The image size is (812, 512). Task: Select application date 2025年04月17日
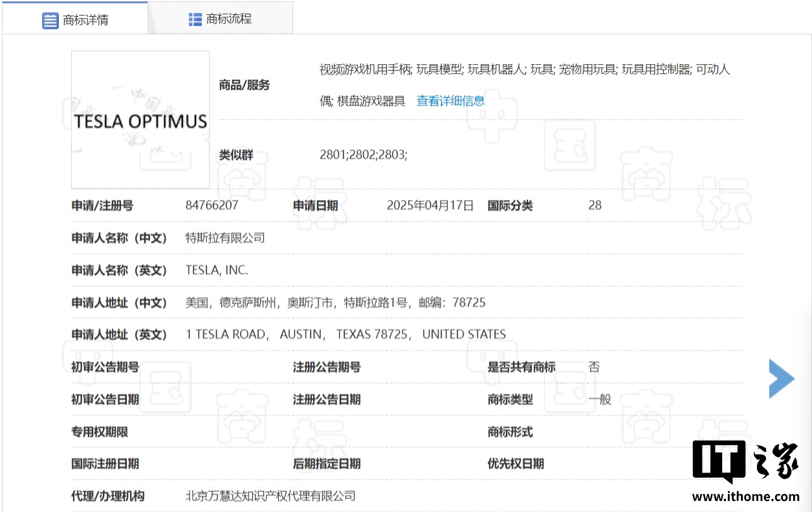click(x=430, y=206)
